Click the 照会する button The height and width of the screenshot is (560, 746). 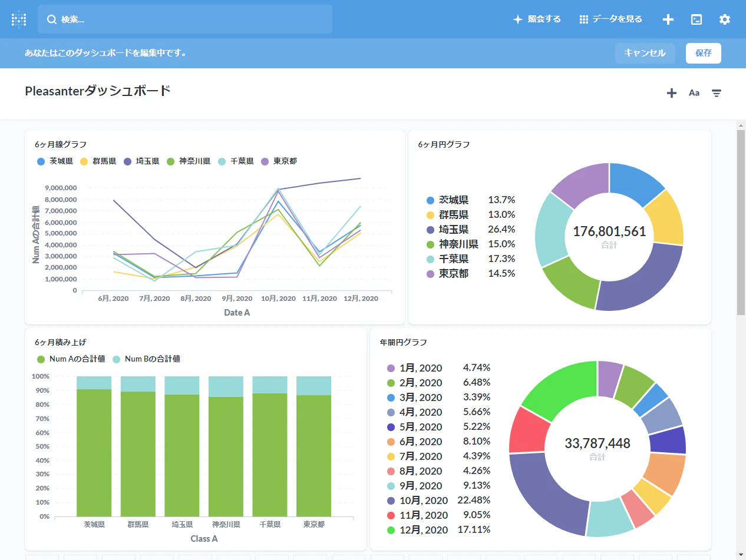click(x=537, y=19)
